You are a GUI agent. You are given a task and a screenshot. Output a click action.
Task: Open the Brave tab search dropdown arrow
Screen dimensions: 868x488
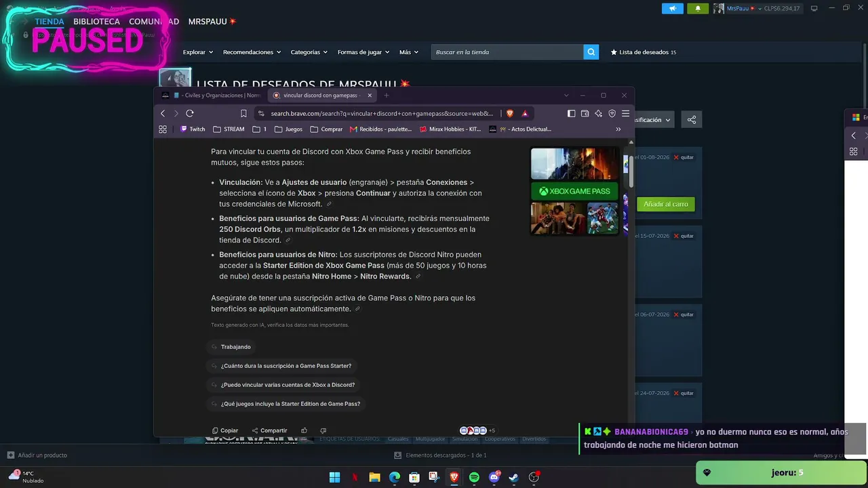tap(566, 96)
